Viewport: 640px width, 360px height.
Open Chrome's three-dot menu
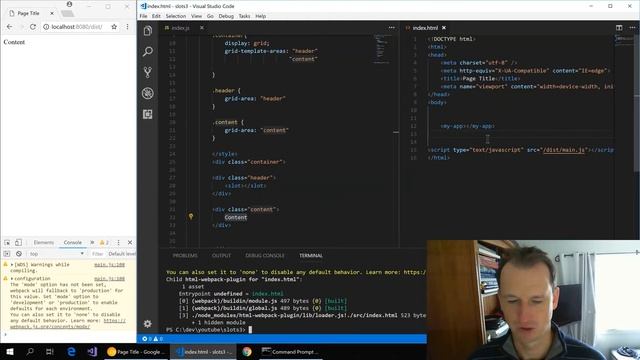127,27
